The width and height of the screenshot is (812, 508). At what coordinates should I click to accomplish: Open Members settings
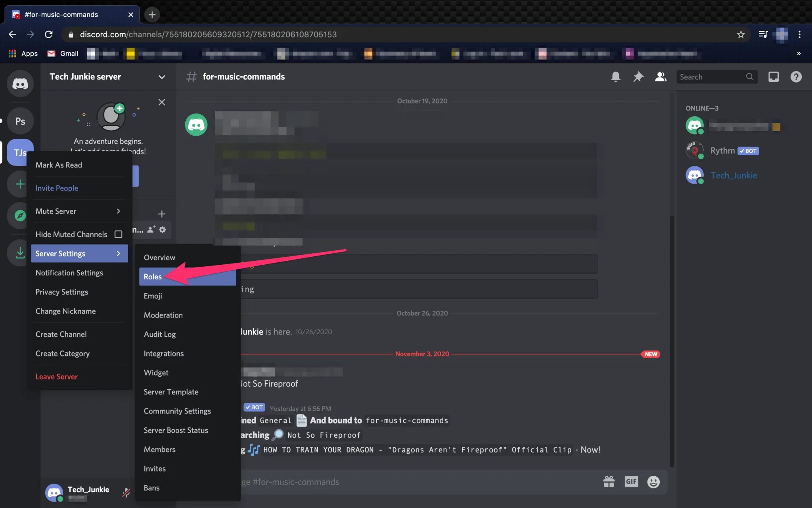(188, 449)
